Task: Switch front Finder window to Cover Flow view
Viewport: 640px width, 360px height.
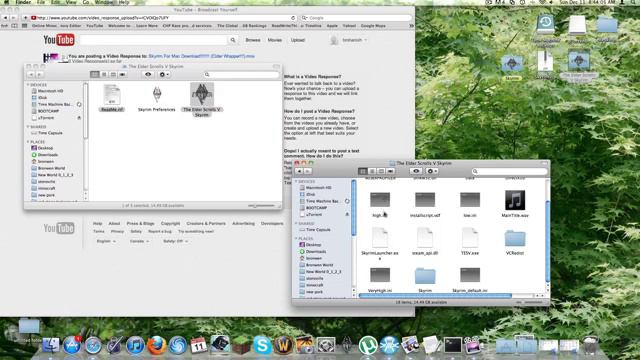Action: [x=390, y=171]
